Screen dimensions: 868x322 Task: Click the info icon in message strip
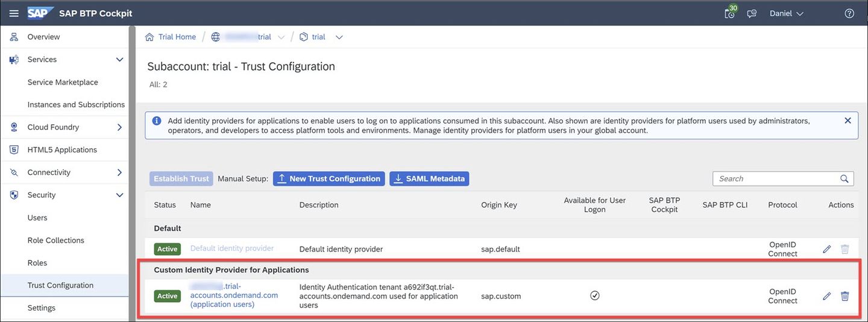click(157, 121)
